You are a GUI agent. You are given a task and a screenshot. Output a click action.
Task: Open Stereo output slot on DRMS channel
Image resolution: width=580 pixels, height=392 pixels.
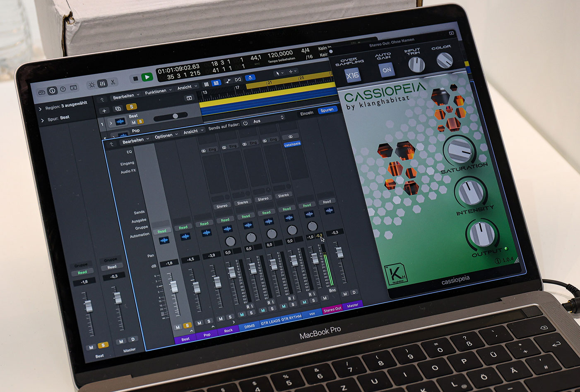click(222, 206)
